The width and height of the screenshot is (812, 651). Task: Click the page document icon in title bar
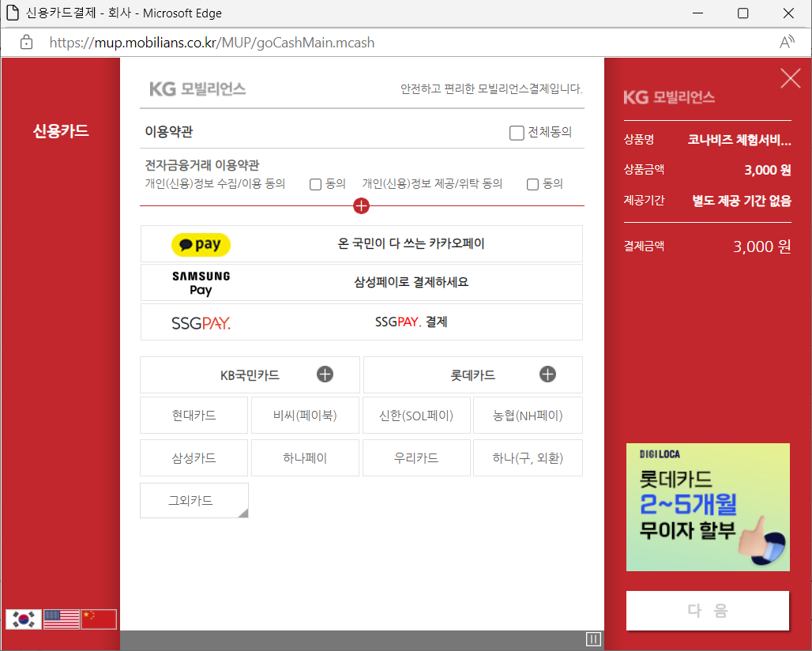(x=13, y=13)
